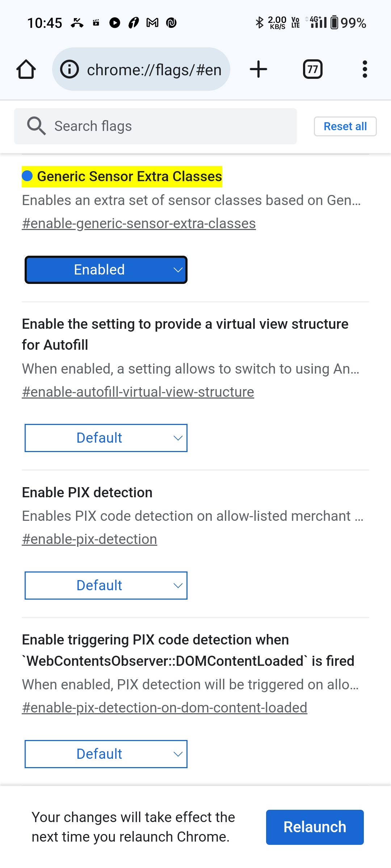Tap the search magnifier icon
The width and height of the screenshot is (391, 868).
(36, 126)
